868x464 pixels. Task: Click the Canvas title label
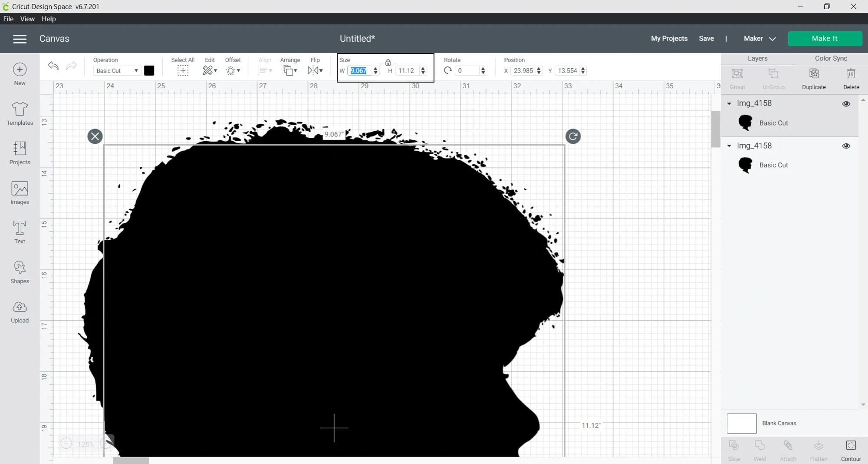54,39
